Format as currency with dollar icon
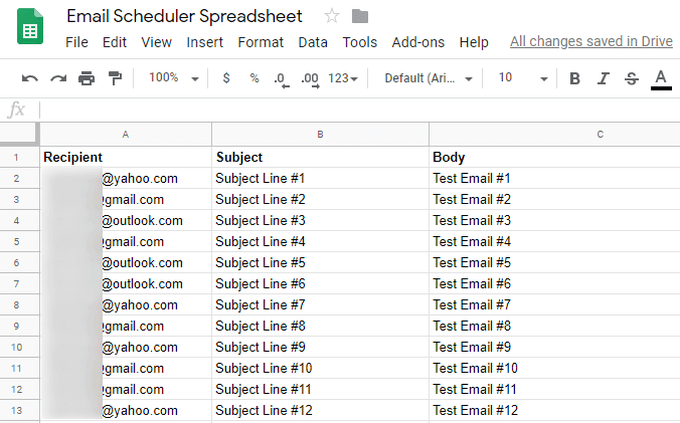Image resolution: width=680 pixels, height=423 pixels. point(226,78)
